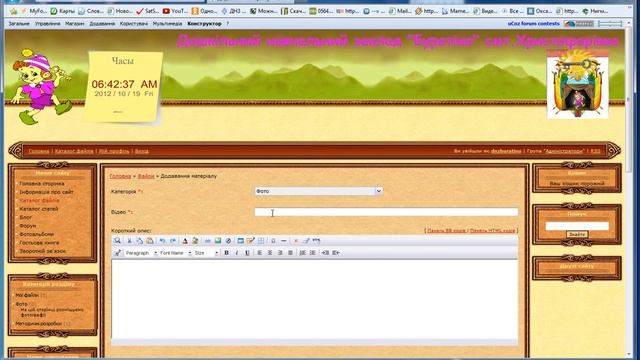
Task: Click the Cut scissors icon in editor
Action: click(x=129, y=241)
